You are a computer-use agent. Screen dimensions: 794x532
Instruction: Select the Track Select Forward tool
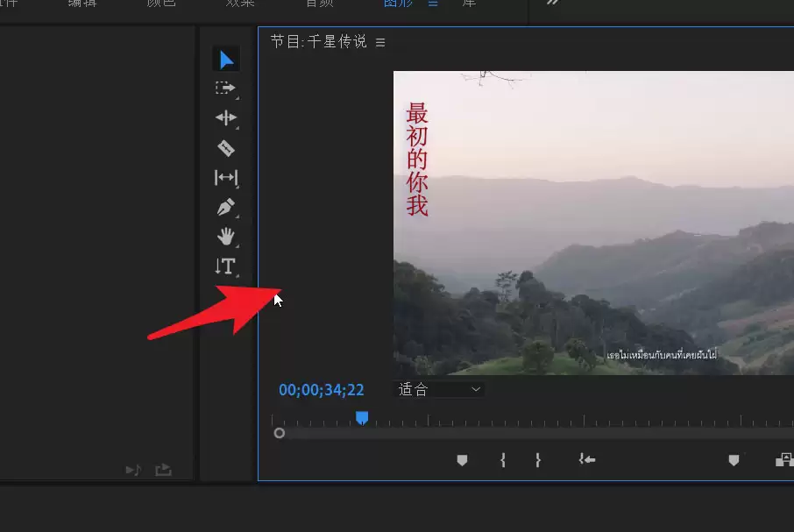226,89
